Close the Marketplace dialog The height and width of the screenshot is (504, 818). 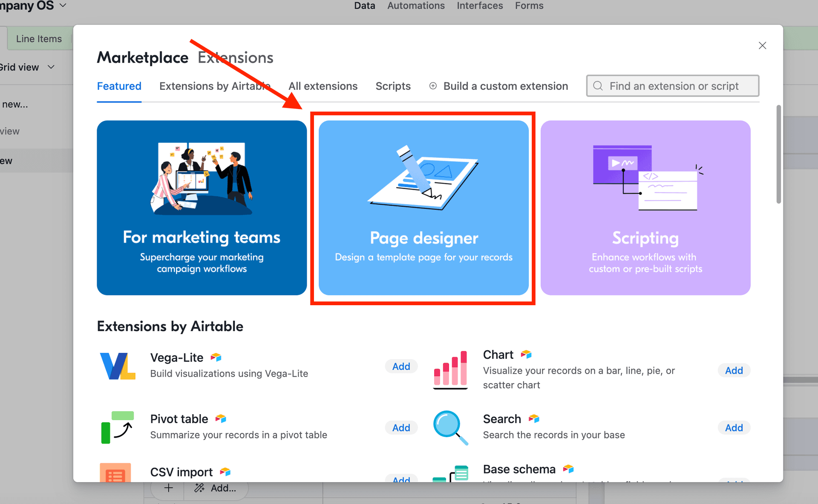pyautogui.click(x=763, y=45)
